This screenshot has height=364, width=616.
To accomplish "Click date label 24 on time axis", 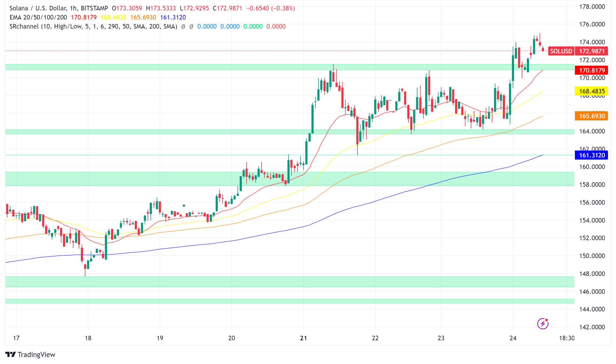I will pos(513,338).
